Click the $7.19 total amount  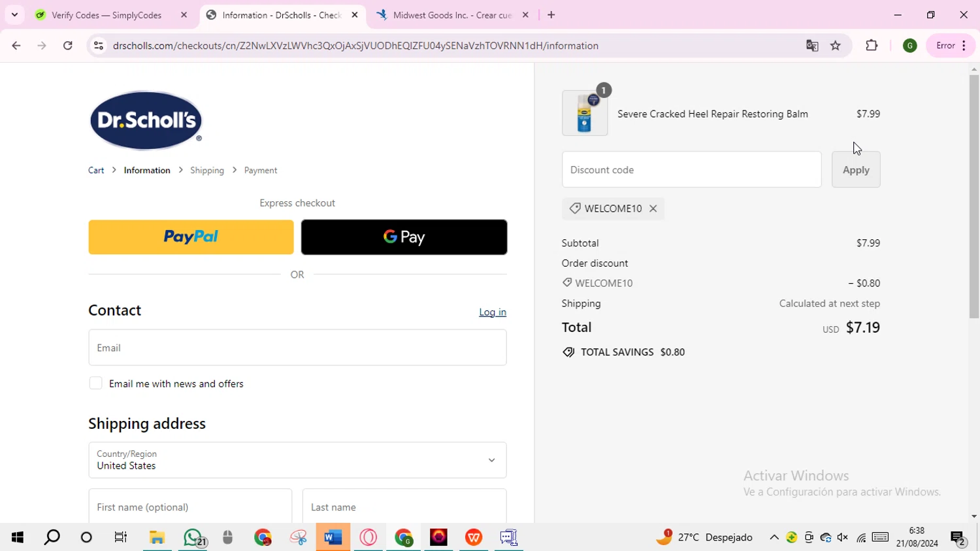coord(863,327)
